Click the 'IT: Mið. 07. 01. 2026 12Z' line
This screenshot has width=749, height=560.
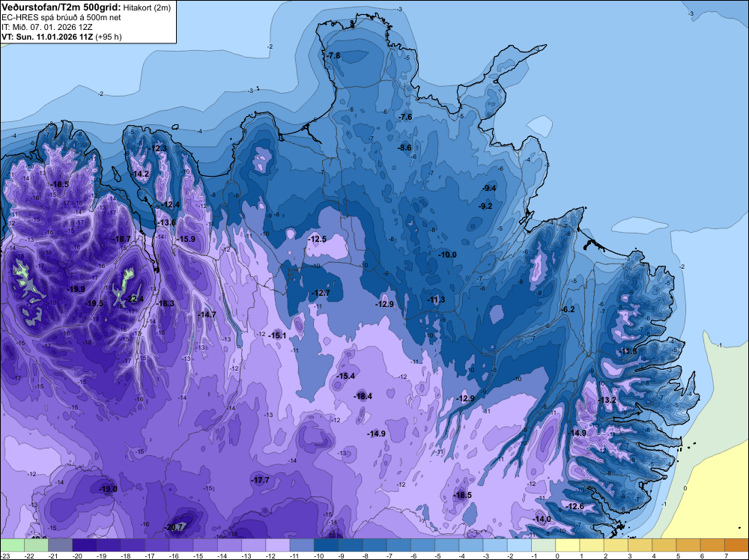[46, 27]
